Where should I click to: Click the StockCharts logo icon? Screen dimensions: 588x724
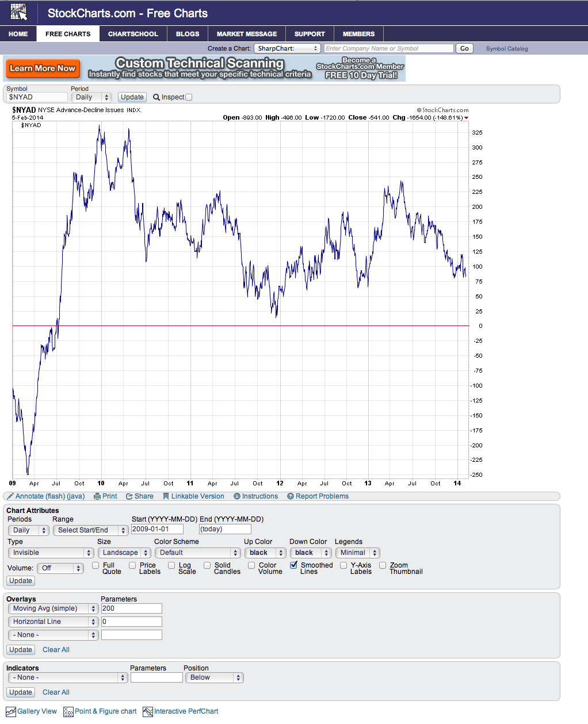tap(18, 12)
